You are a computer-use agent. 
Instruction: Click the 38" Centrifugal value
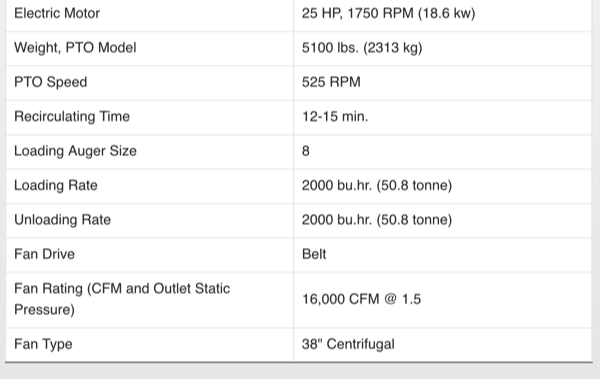(x=348, y=344)
